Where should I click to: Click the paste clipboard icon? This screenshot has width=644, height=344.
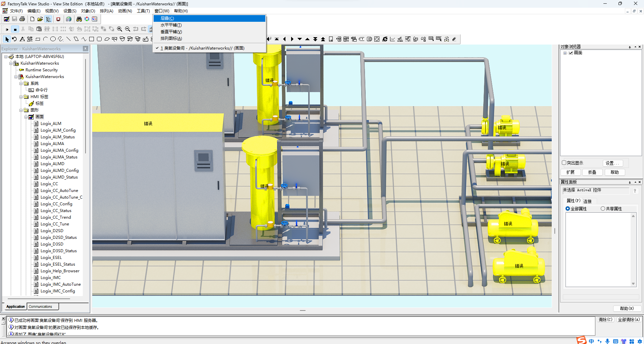coord(39,29)
